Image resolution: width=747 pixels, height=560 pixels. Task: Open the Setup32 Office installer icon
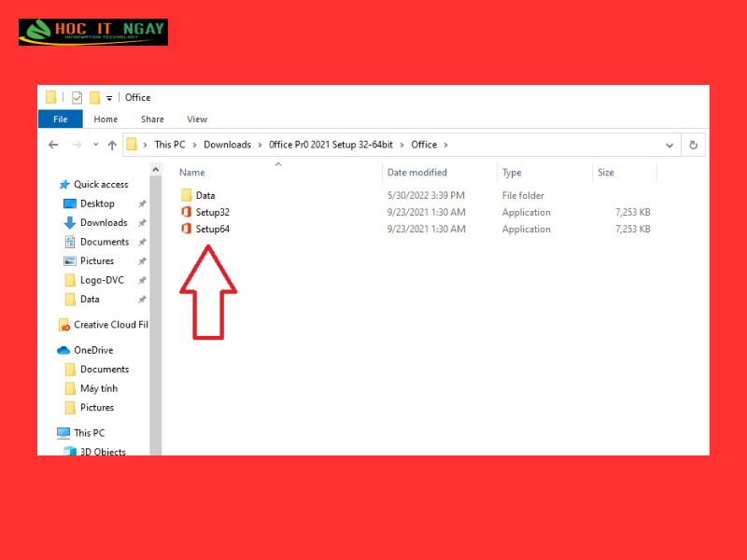(186, 212)
